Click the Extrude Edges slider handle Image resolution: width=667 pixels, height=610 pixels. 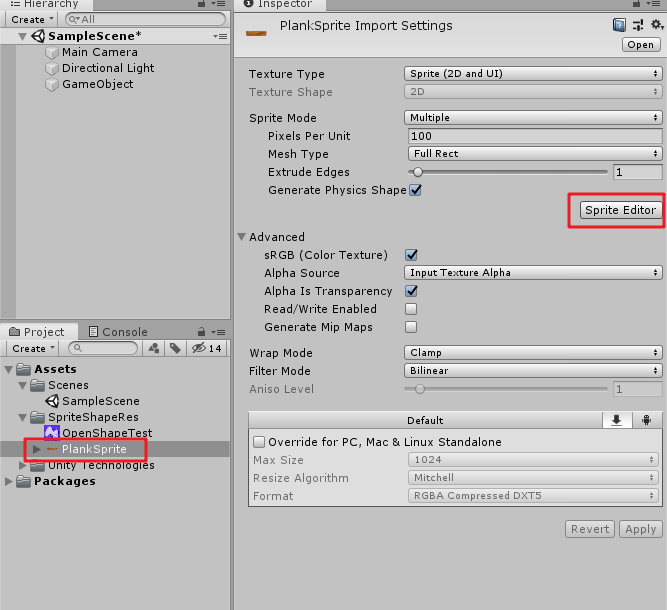pos(418,172)
